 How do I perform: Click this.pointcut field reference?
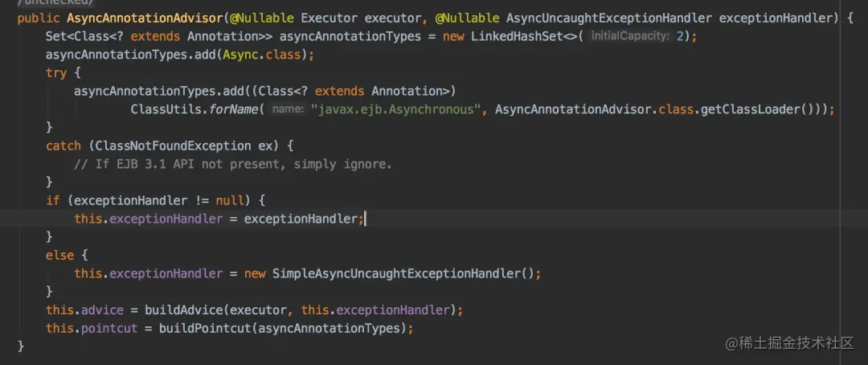tap(92, 329)
